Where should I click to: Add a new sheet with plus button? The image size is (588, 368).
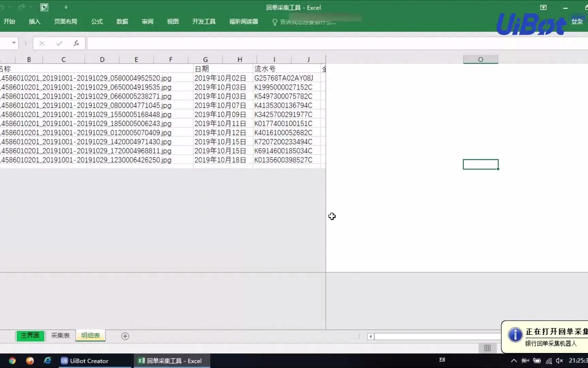click(125, 336)
